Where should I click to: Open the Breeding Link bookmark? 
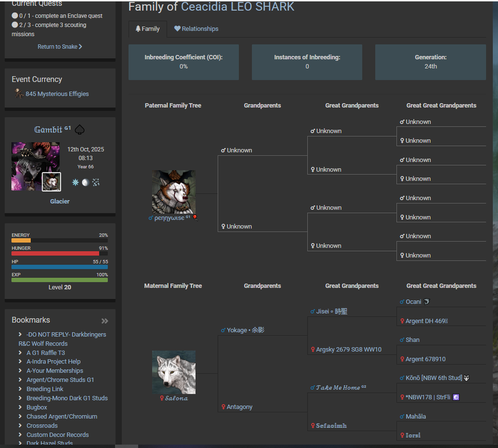pyautogui.click(x=45, y=389)
